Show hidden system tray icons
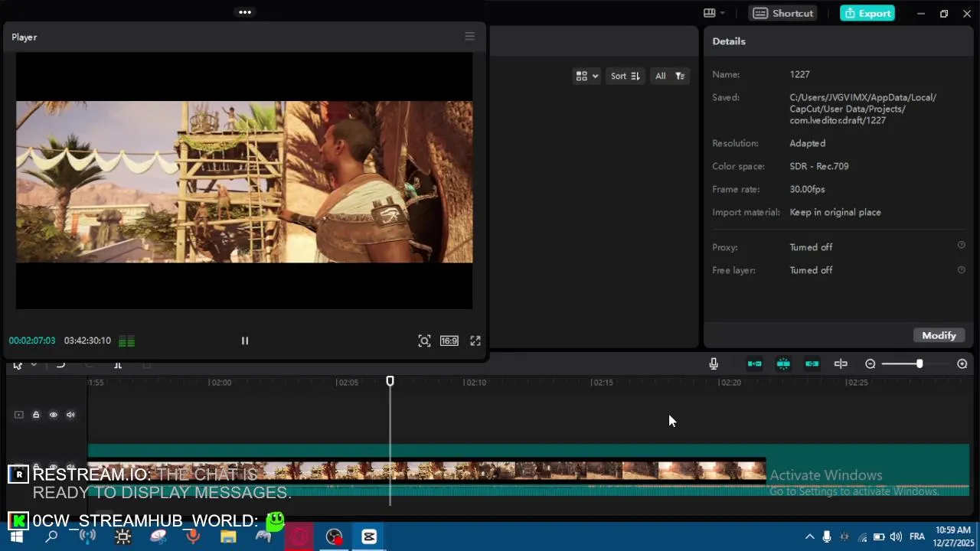Image resolution: width=980 pixels, height=551 pixels. 809,536
